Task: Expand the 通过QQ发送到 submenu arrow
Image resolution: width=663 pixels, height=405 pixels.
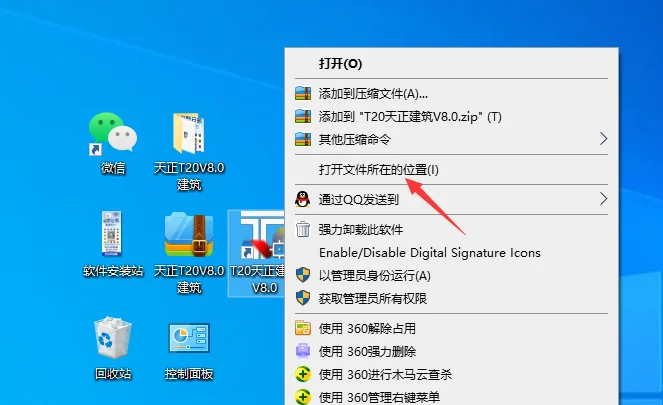Action: click(603, 199)
